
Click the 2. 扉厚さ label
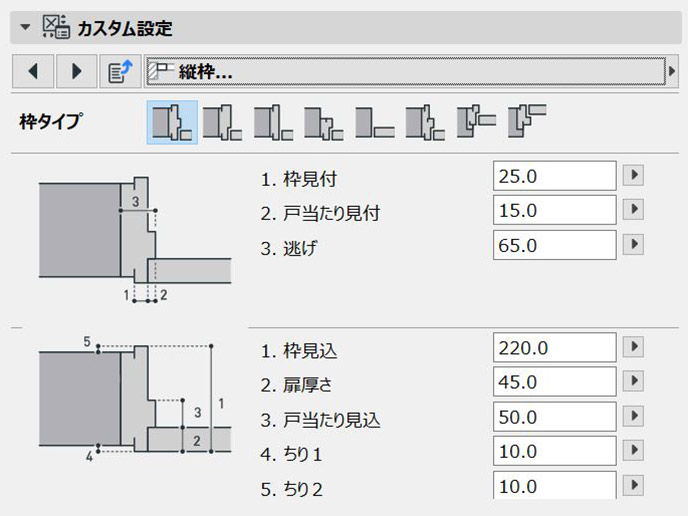pyautogui.click(x=297, y=385)
